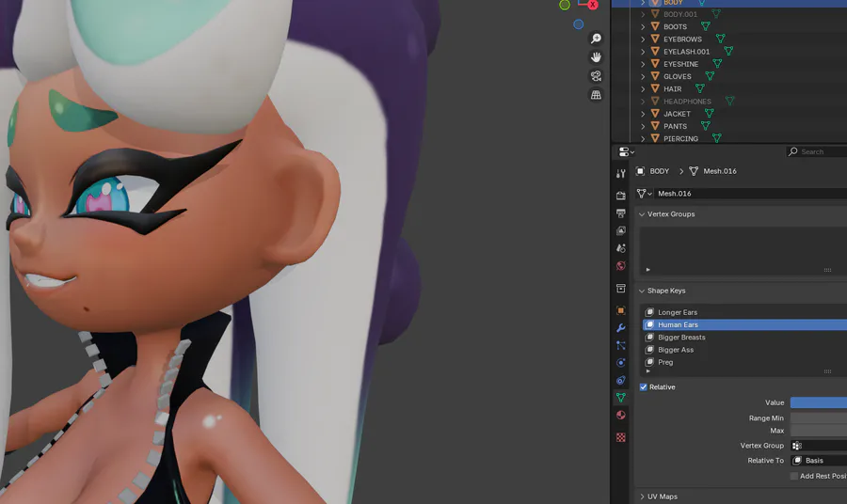Open the Object properties tab
The width and height of the screenshot is (847, 504).
click(621, 310)
